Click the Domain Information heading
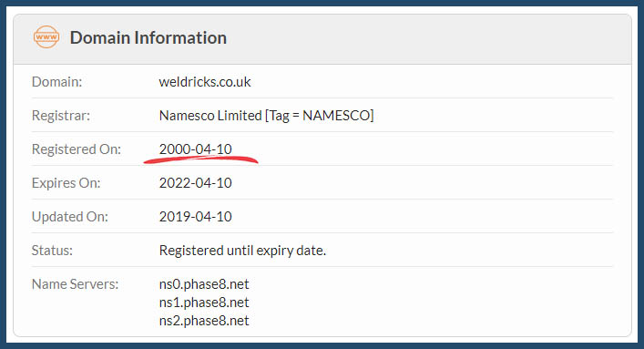Screen dimensions: 644x349 click(x=148, y=38)
